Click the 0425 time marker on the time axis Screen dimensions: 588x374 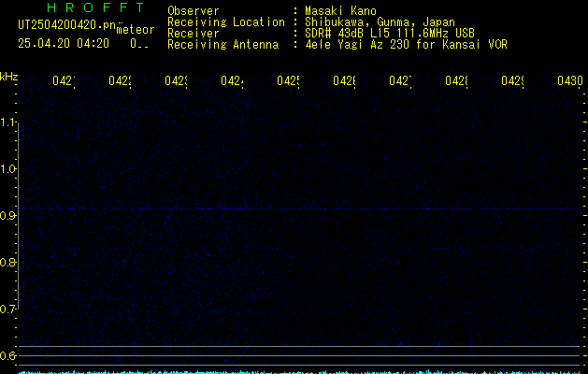pos(288,80)
